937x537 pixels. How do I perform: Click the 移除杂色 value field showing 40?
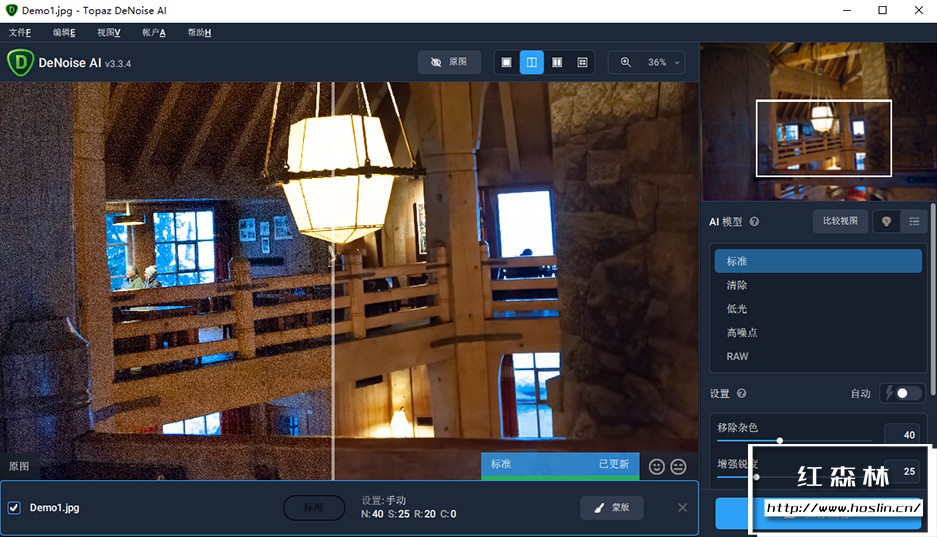click(x=902, y=434)
